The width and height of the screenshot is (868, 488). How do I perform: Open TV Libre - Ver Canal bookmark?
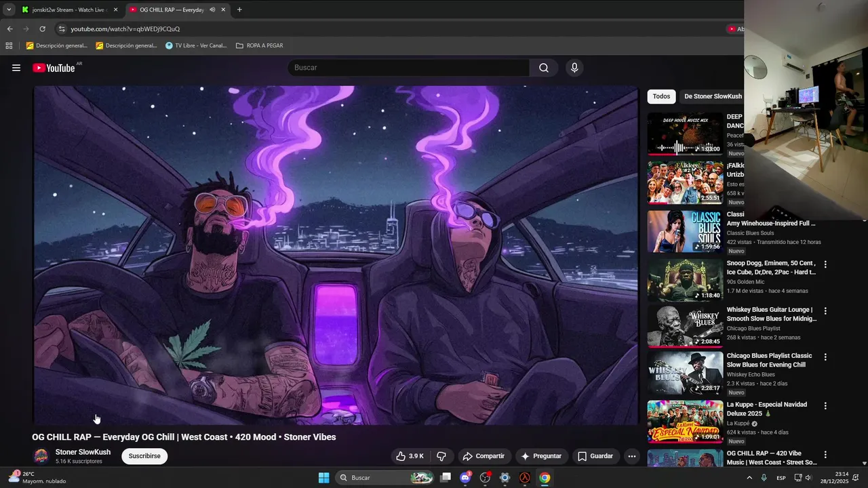tap(196, 45)
